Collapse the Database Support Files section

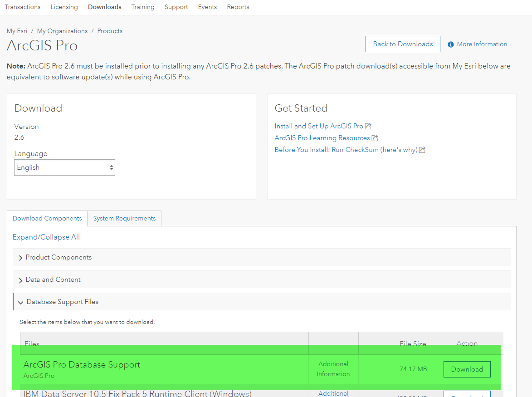[262, 302]
